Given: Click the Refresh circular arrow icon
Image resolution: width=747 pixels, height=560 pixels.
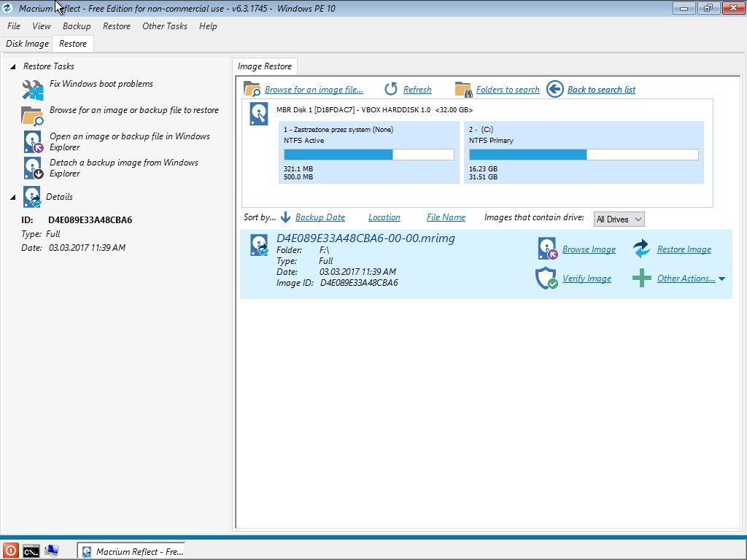Looking at the screenshot, I should tap(391, 89).
